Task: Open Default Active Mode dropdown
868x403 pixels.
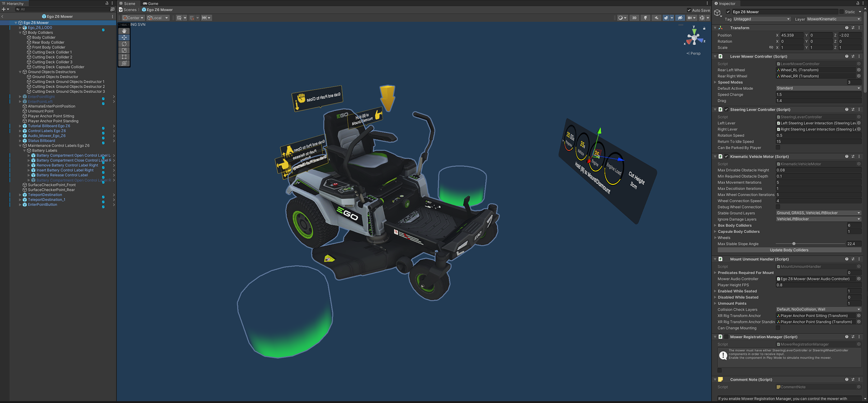Action: pos(818,89)
